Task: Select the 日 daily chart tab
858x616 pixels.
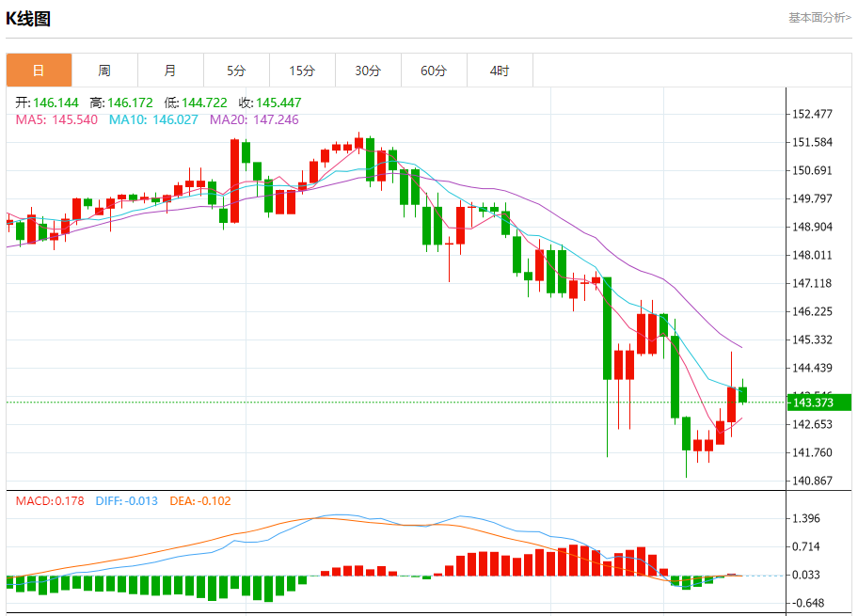Action: point(39,70)
